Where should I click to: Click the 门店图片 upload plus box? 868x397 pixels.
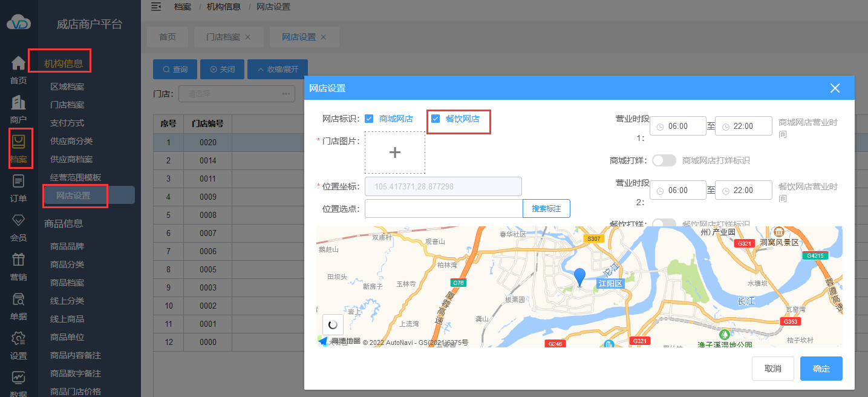click(x=394, y=153)
